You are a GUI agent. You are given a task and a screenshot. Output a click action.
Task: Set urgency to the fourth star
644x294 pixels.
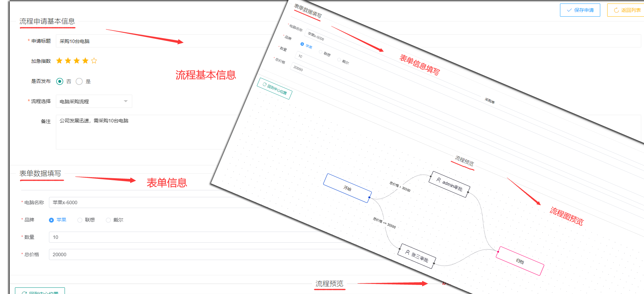click(x=85, y=61)
